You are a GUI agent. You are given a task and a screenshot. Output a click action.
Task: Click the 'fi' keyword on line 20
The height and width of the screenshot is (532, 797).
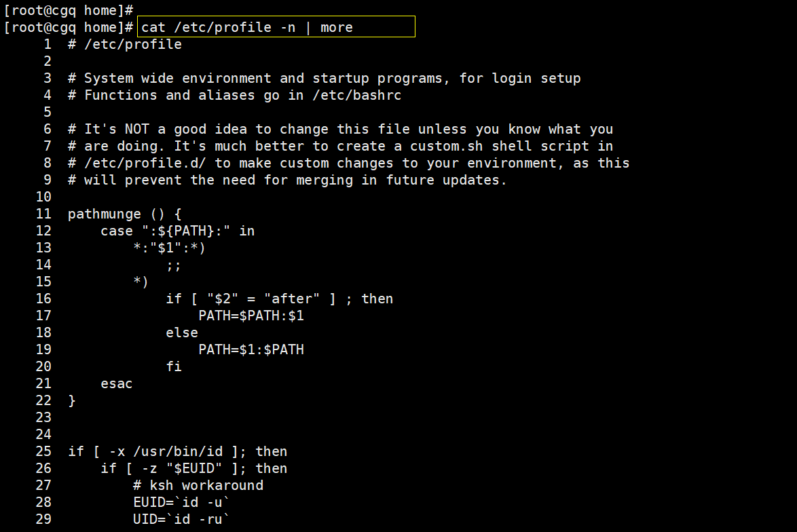(174, 366)
